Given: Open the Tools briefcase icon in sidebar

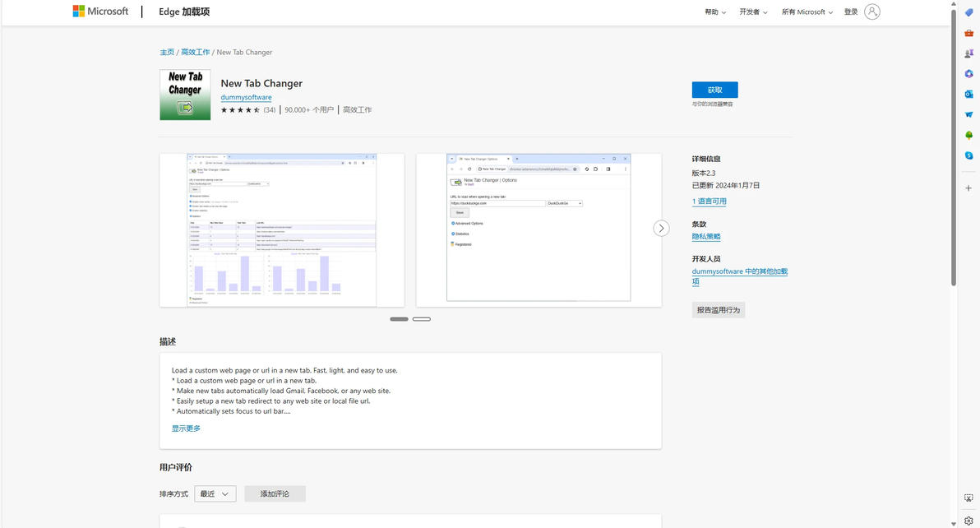Looking at the screenshot, I should [968, 33].
